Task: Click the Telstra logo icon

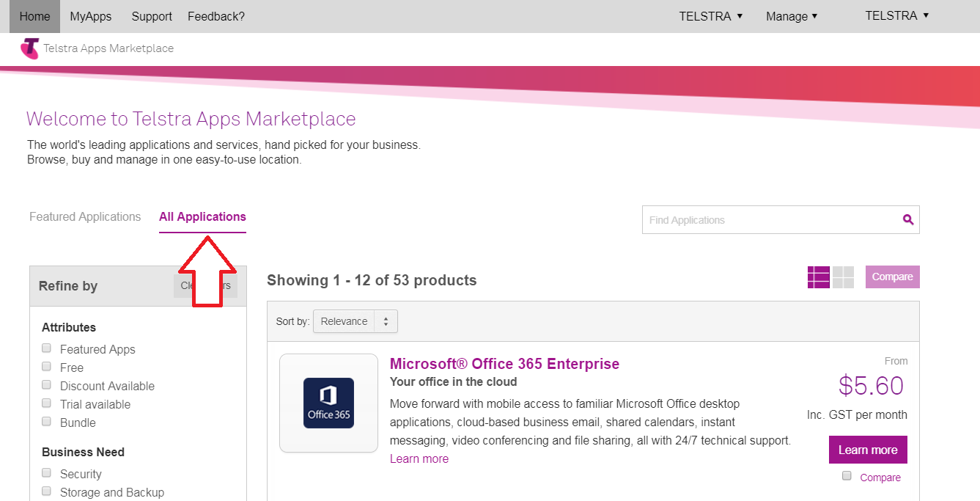Action: [30, 48]
